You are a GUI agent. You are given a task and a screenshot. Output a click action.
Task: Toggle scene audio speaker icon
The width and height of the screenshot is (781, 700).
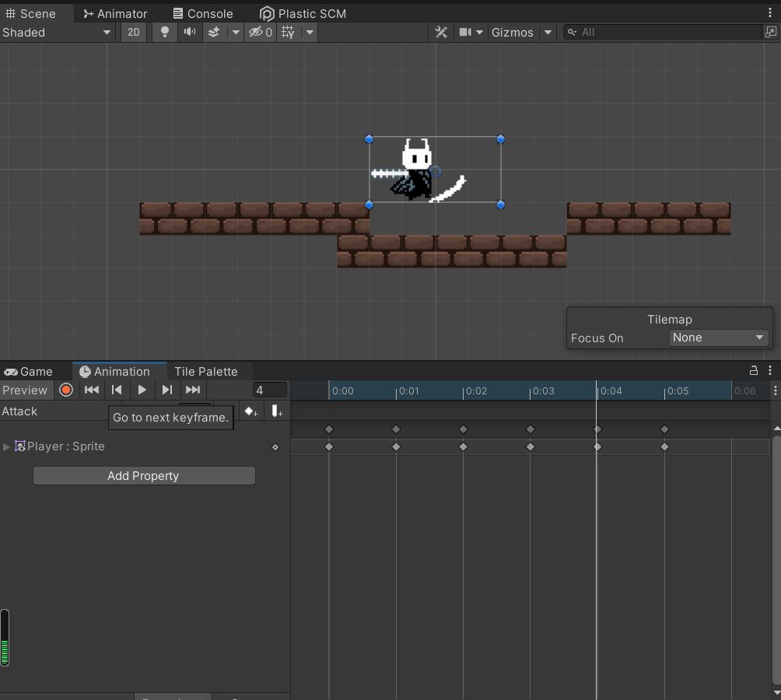click(189, 33)
